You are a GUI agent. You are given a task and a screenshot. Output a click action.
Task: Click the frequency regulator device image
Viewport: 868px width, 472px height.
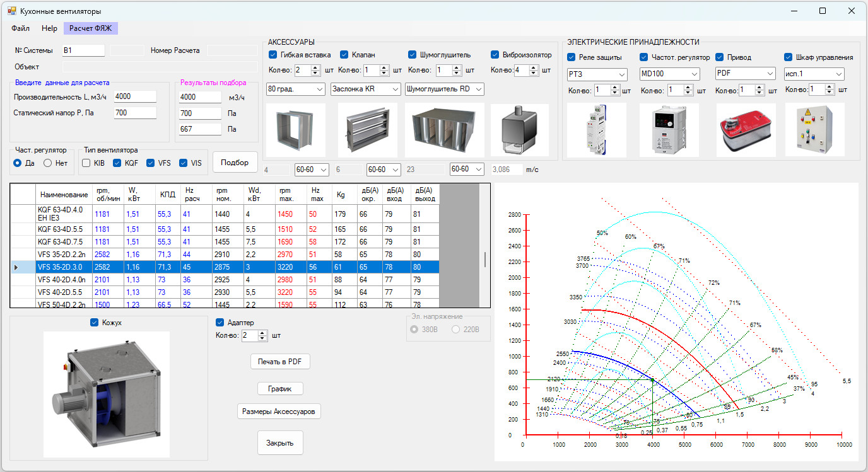[x=669, y=130]
